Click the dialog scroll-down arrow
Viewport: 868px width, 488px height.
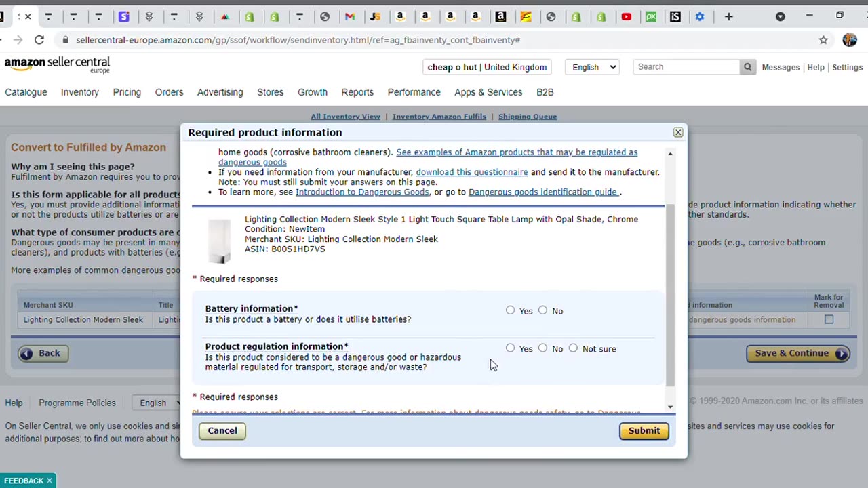[x=670, y=407]
